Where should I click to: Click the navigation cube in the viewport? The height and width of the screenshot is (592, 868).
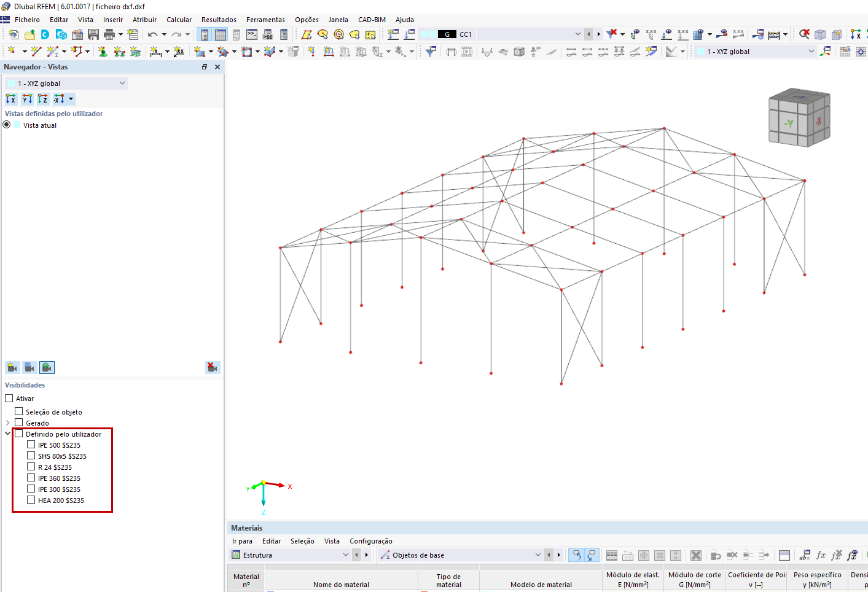(799, 117)
